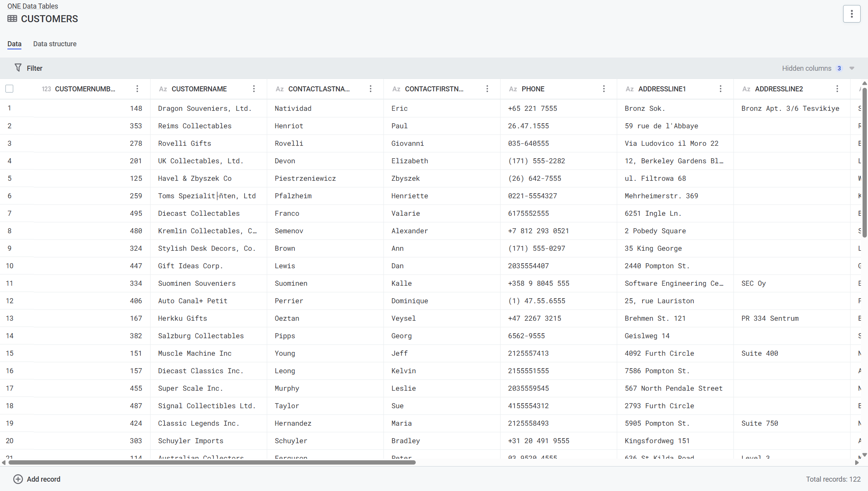Toggle the select-all checkbox in the header row
Screen dimensions: 868x491
click(9, 89)
